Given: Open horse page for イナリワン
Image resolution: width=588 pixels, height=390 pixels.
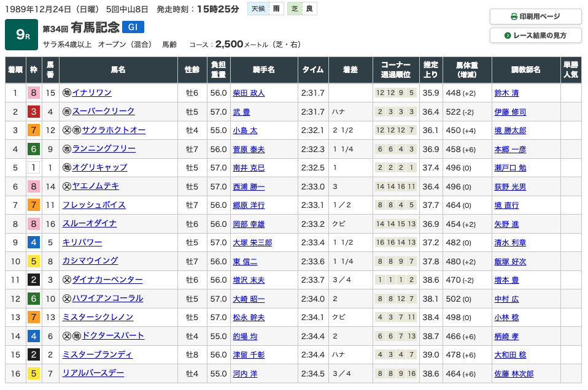Looking at the screenshot, I should tap(91, 93).
